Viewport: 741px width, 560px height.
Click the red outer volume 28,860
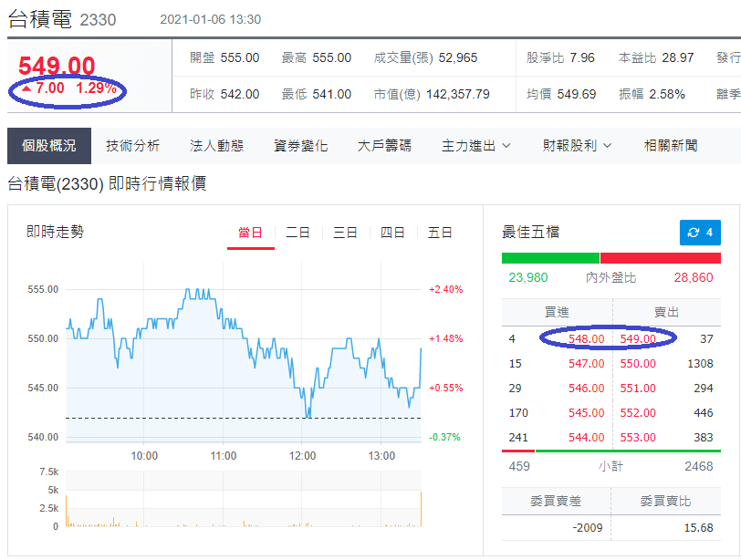(x=694, y=277)
